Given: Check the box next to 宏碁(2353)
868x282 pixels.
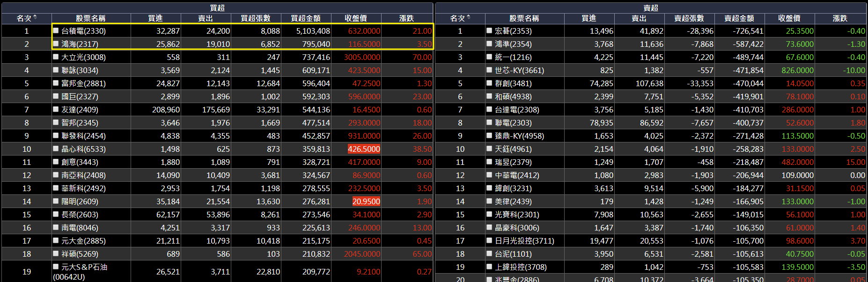Looking at the screenshot, I should (x=489, y=30).
